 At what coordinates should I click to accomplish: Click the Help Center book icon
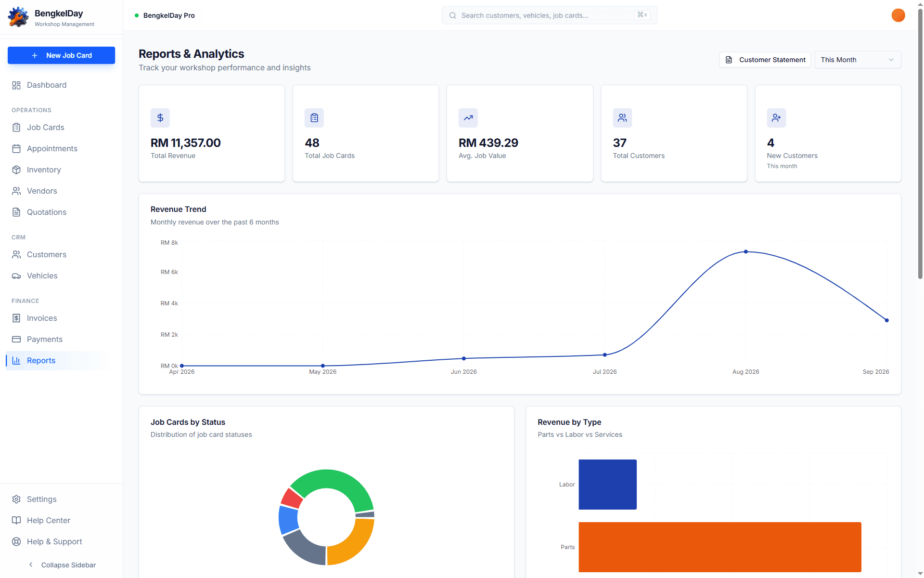tap(16, 521)
